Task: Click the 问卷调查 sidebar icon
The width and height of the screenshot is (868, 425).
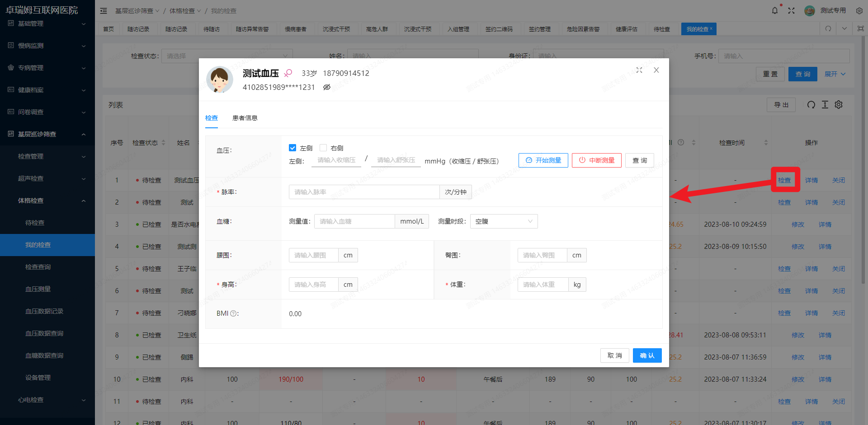Action: (x=11, y=112)
